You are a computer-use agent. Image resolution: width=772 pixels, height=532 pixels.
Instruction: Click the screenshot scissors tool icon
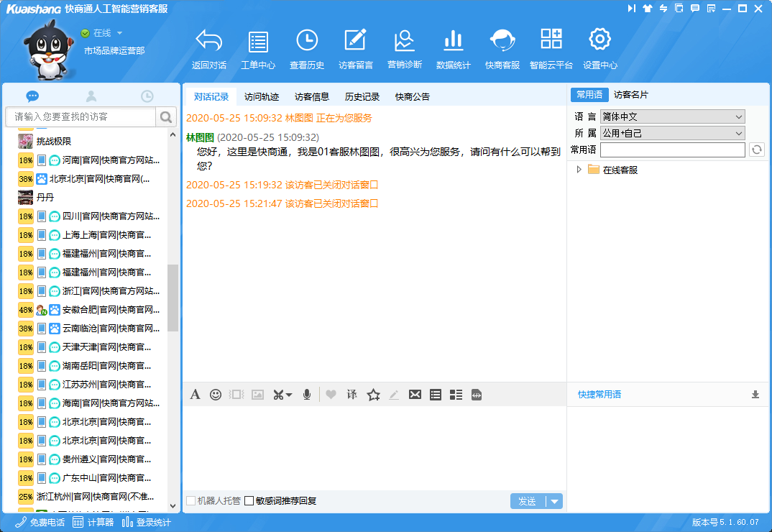click(282, 395)
